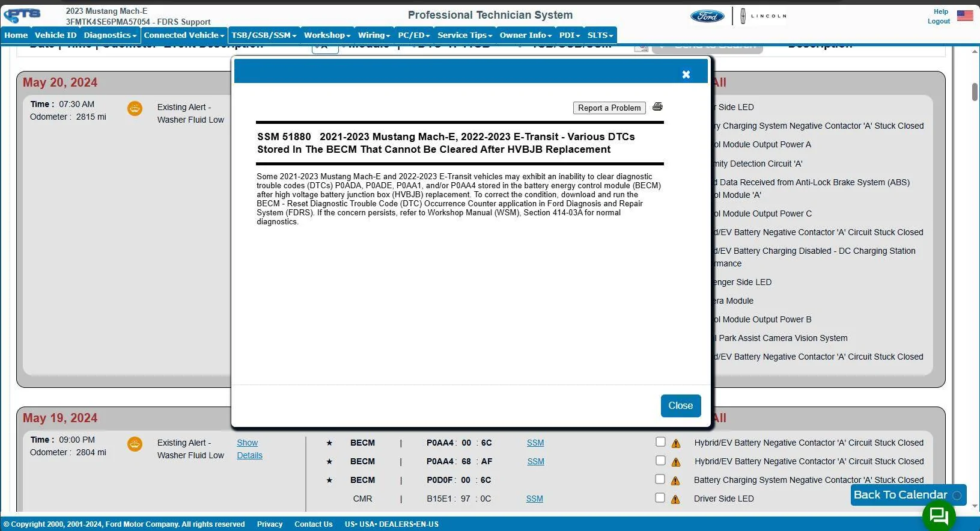Click the 2804 mi odometer text
980x531 pixels.
(91, 452)
